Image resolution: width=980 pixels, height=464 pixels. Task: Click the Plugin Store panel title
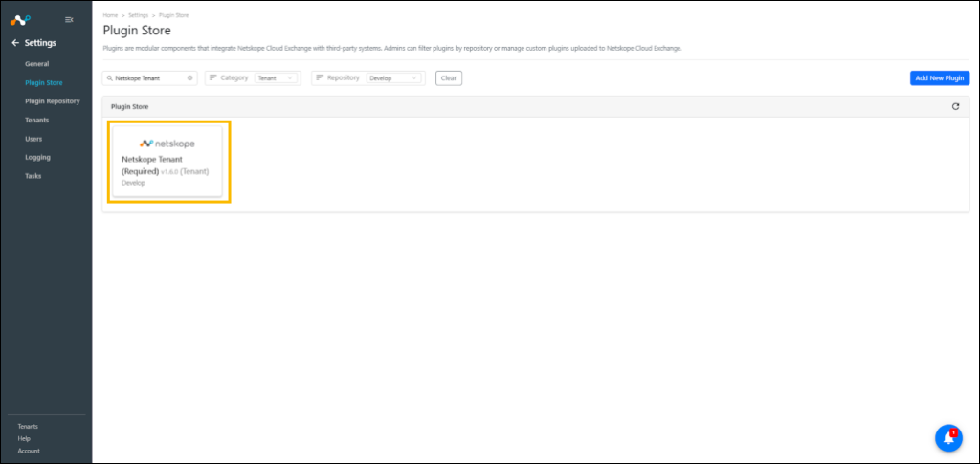pyautogui.click(x=129, y=107)
